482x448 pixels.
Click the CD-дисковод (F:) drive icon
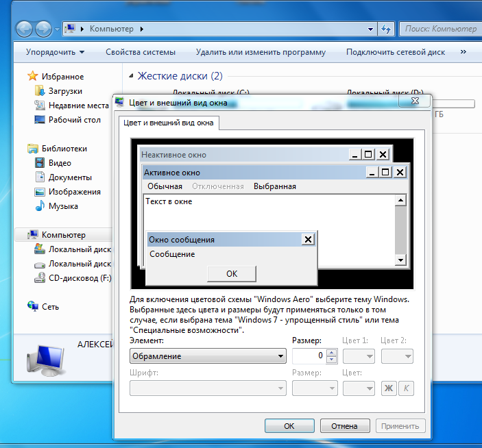[x=40, y=278]
